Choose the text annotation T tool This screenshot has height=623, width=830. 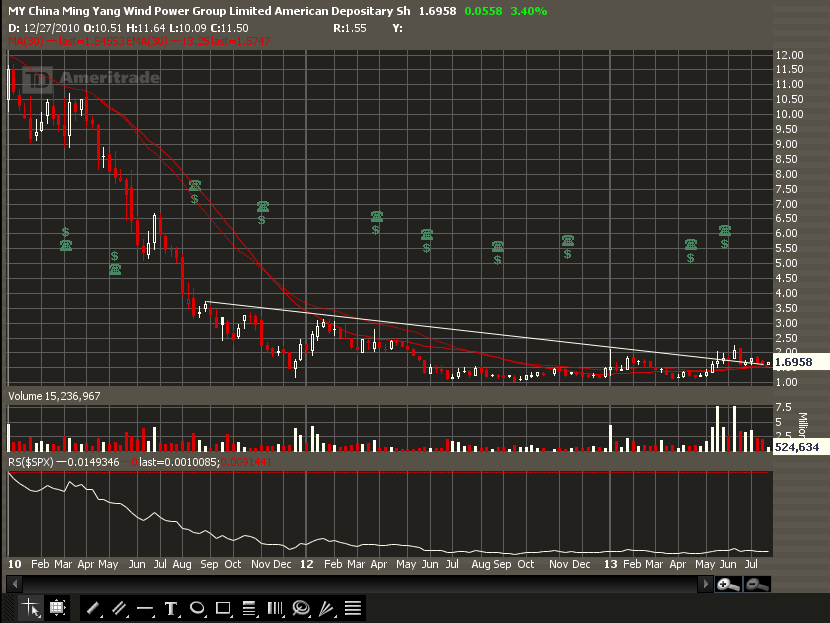[x=170, y=608]
